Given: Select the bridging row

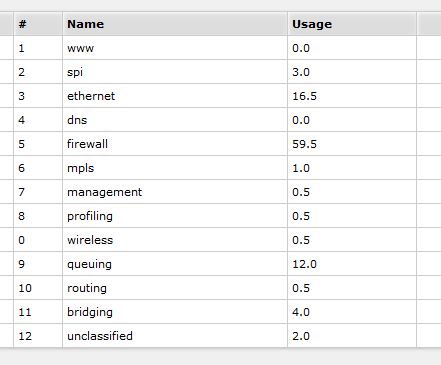Looking at the screenshot, I should 220,312.
